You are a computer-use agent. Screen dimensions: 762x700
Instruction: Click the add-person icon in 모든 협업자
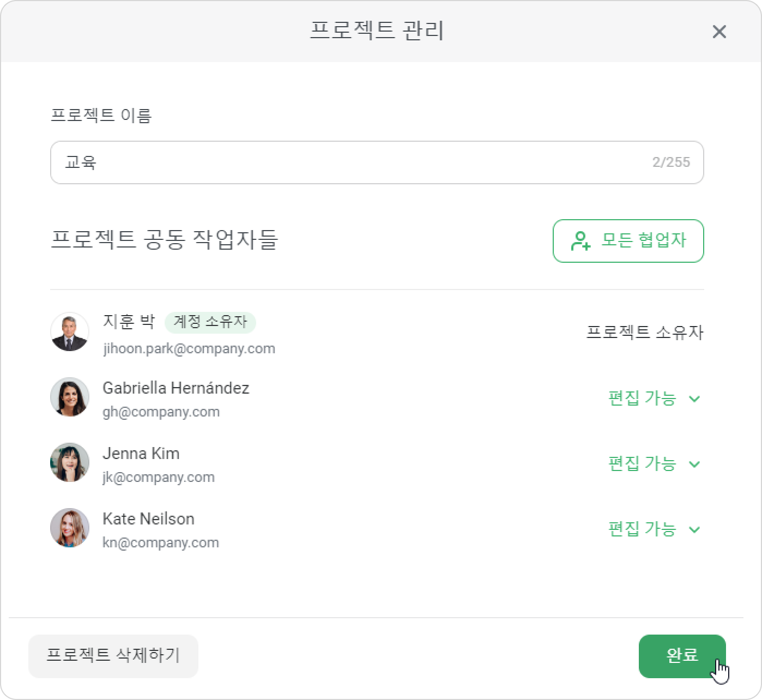click(580, 241)
